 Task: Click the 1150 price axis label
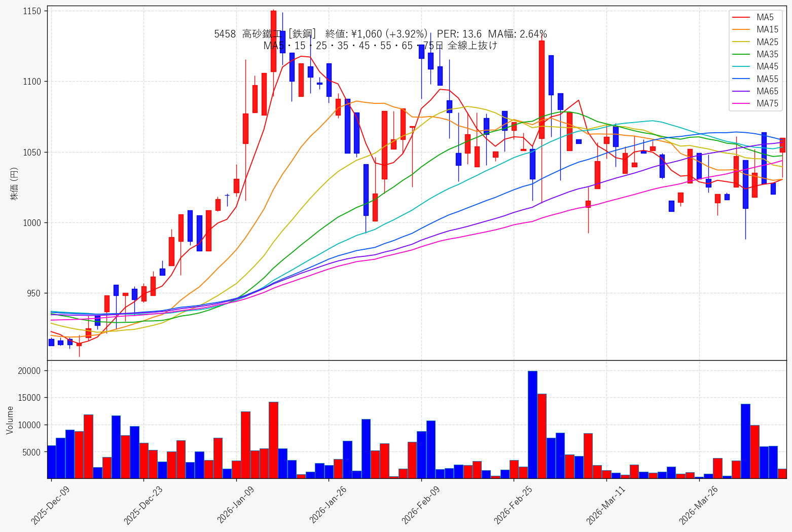(33, 11)
